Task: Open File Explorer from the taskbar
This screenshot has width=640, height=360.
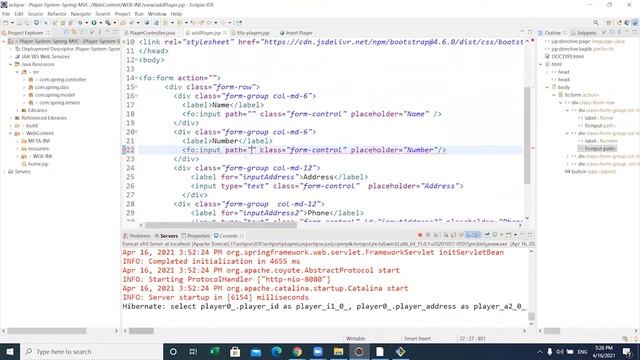Action: click(338, 351)
